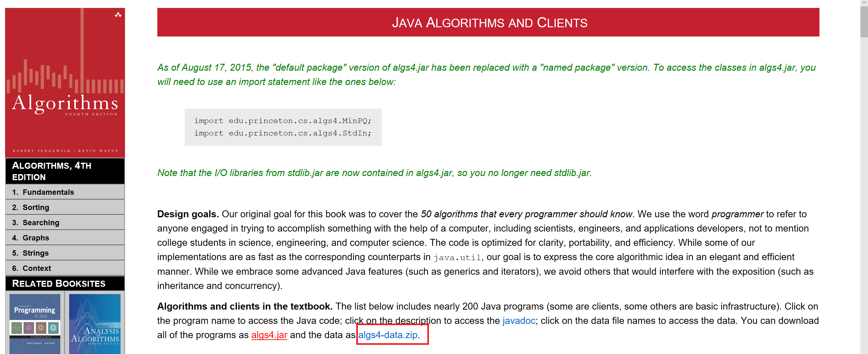Click the publisher logo on book cover
This screenshot has width=868, height=354.
coord(118,15)
